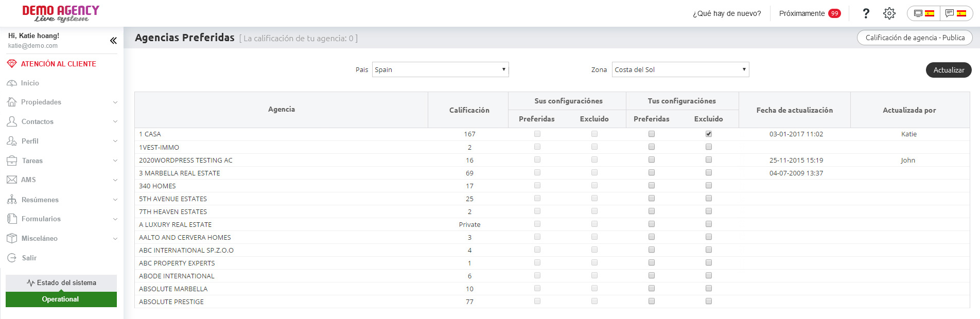Click the green Operational status button
The image size is (980, 319).
coord(61,299)
